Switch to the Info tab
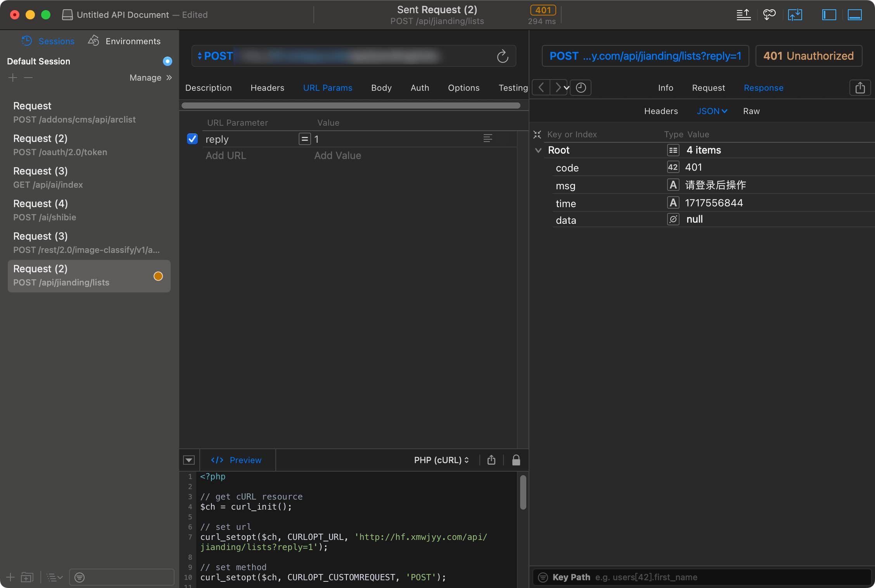 coord(666,88)
